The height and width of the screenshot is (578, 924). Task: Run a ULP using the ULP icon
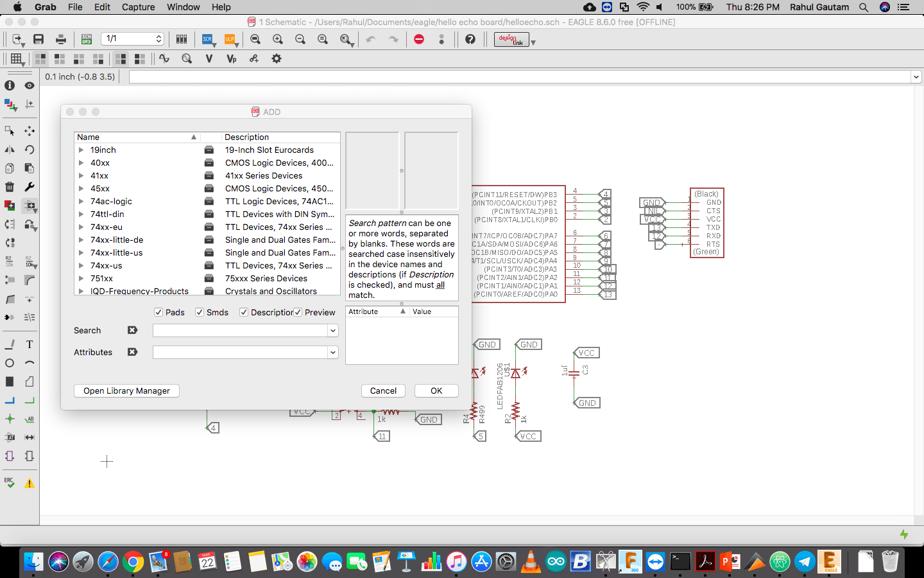coord(230,39)
